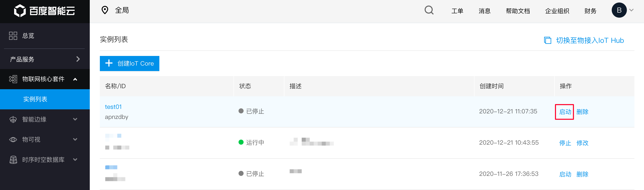644x190 pixels.
Task: Click the location pin icon beside 全局
Action: pyautogui.click(x=105, y=10)
